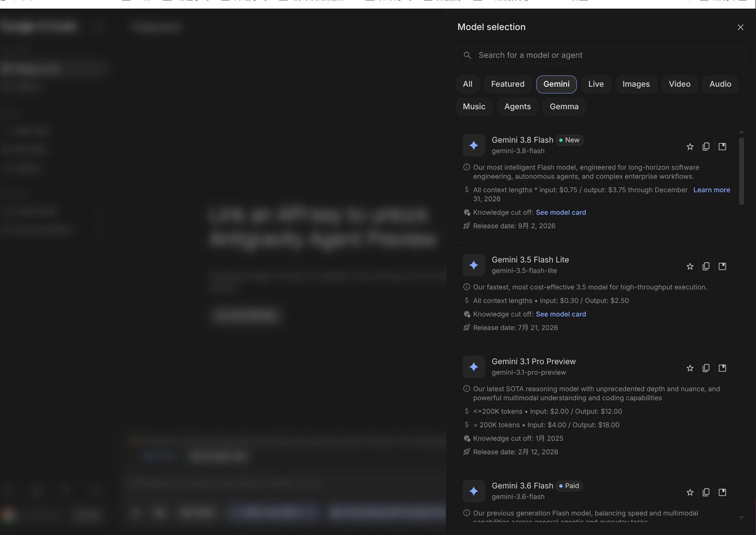Screen dimensions: 756x535
Task: Close the Model selection panel
Action: tap(741, 27)
